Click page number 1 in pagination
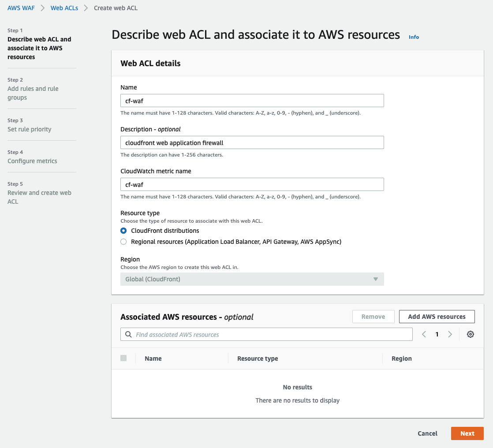This screenshot has height=448, width=493. (x=437, y=334)
